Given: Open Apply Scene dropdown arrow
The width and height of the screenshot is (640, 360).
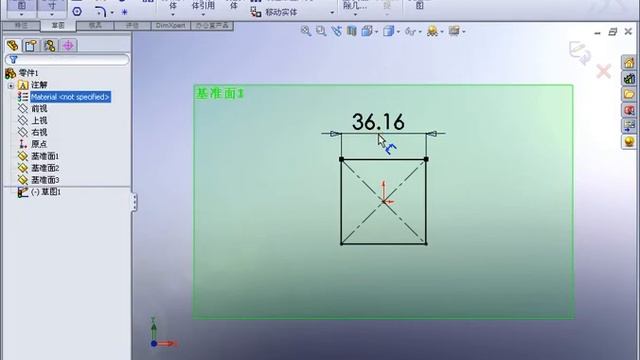Looking at the screenshot, I should (x=442, y=32).
